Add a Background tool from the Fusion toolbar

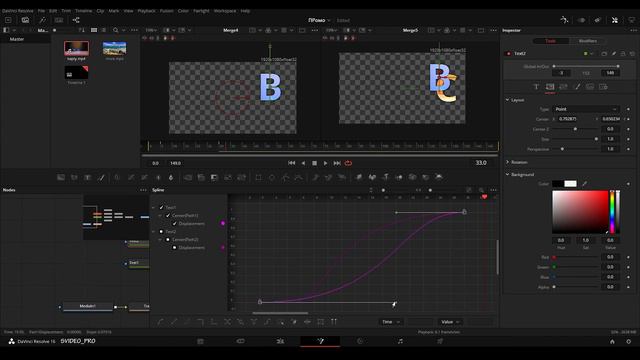pos(61,177)
